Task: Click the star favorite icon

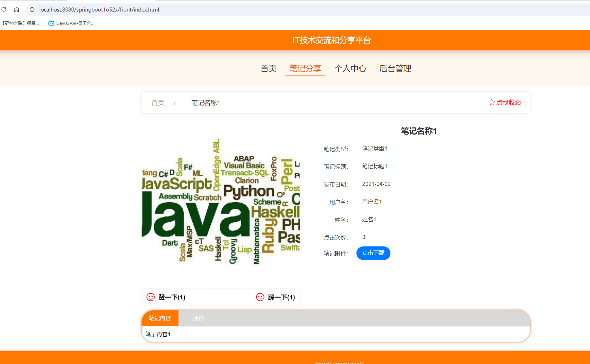Action: (x=491, y=102)
